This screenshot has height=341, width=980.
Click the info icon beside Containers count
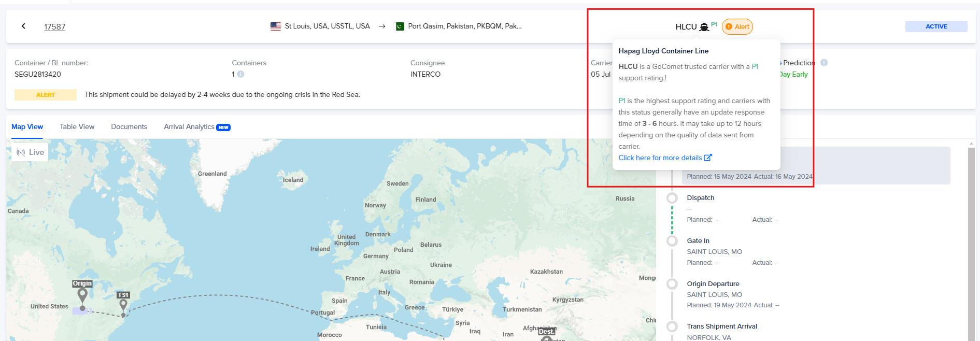240,74
